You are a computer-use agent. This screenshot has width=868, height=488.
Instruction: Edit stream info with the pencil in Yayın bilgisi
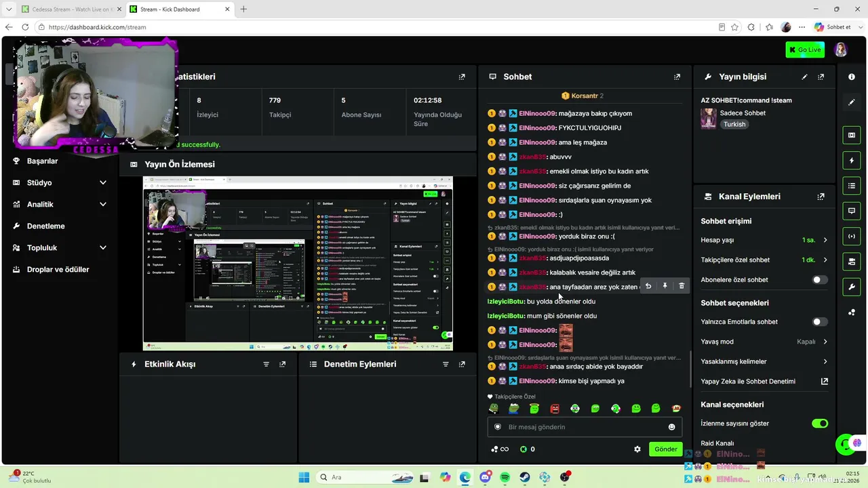coord(805,77)
